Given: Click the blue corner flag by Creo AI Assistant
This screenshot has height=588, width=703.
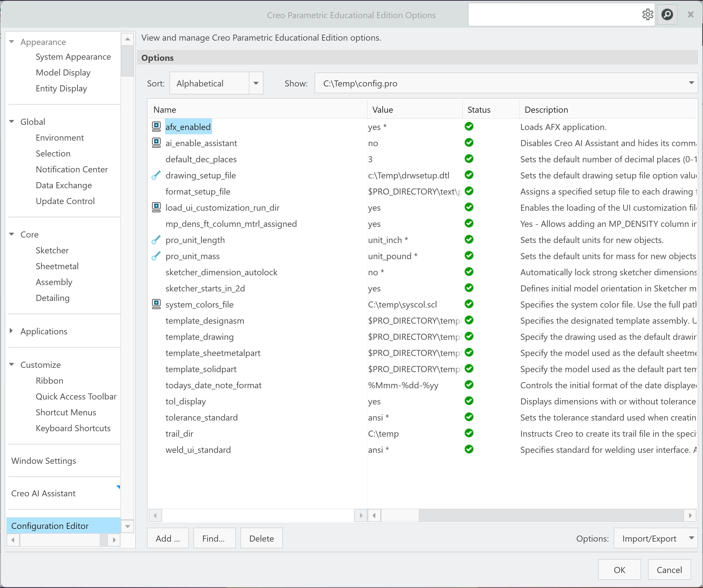Looking at the screenshot, I should tap(118, 487).
